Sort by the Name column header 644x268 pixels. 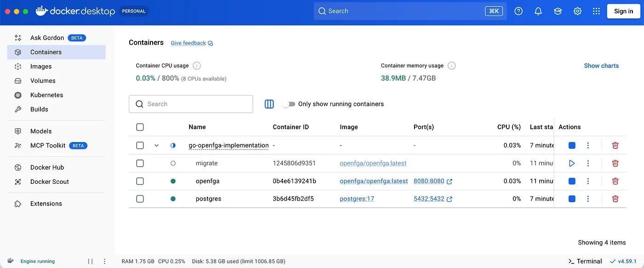coord(197,127)
